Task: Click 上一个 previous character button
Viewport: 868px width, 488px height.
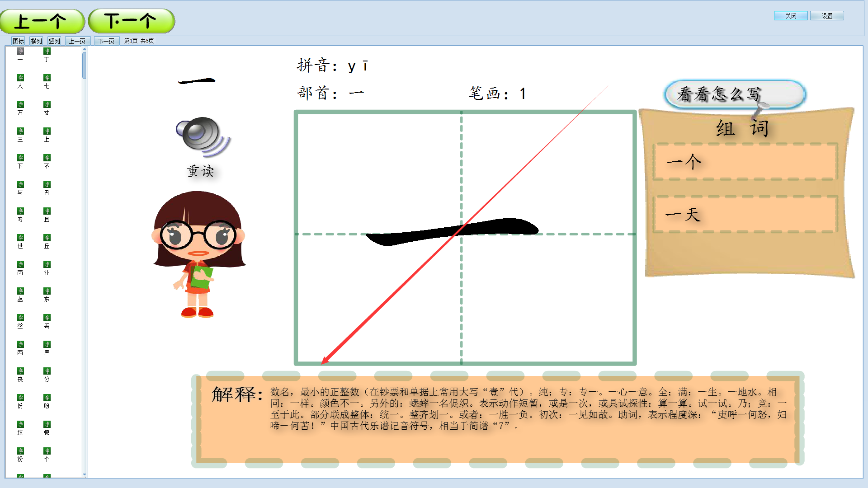Action: point(42,20)
